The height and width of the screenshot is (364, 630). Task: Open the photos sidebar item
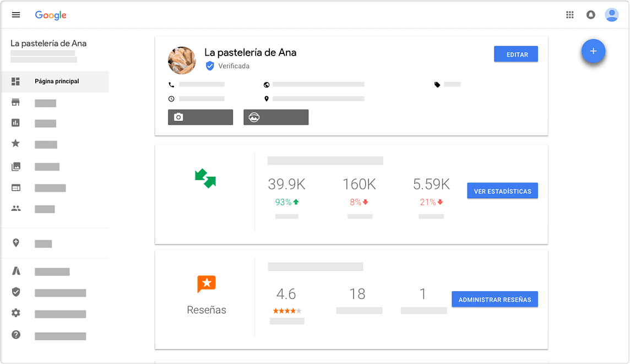pyautogui.click(x=16, y=166)
